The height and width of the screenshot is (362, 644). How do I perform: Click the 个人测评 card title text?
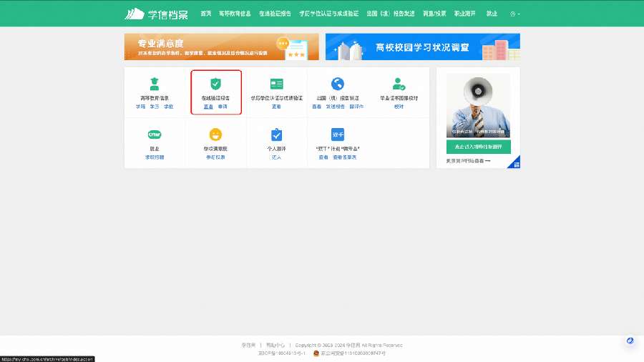click(276, 149)
